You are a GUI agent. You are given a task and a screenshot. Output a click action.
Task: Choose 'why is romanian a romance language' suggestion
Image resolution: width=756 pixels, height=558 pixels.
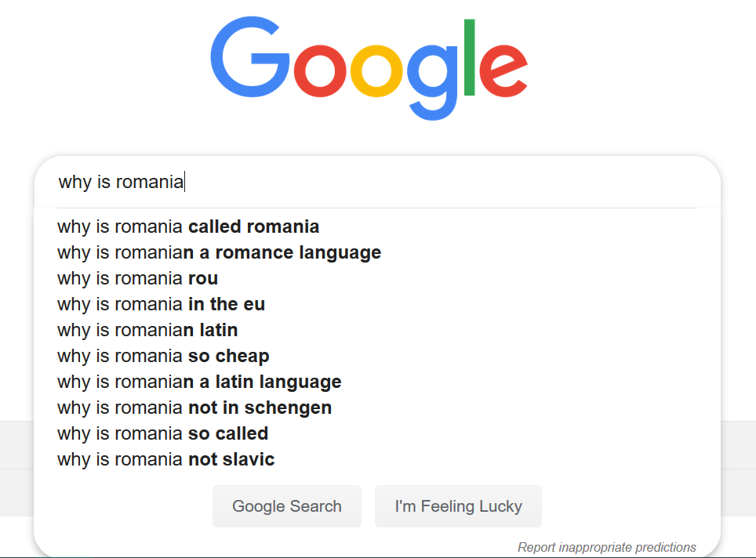(219, 253)
